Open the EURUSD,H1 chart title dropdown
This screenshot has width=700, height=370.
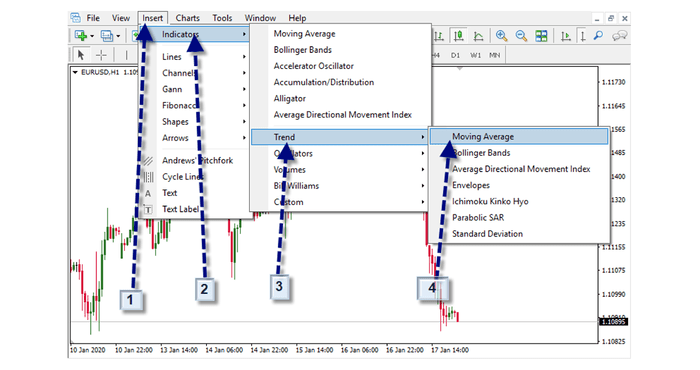point(75,72)
